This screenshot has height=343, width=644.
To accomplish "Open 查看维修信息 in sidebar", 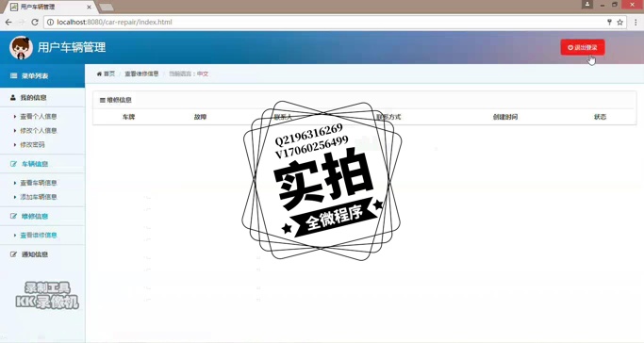I will (x=39, y=235).
